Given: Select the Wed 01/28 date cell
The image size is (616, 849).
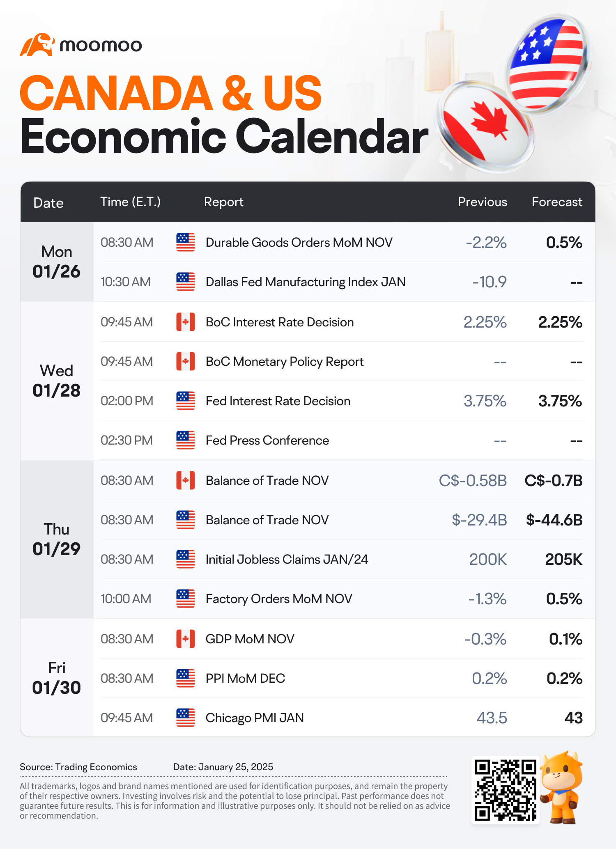Looking at the screenshot, I should click(x=57, y=381).
